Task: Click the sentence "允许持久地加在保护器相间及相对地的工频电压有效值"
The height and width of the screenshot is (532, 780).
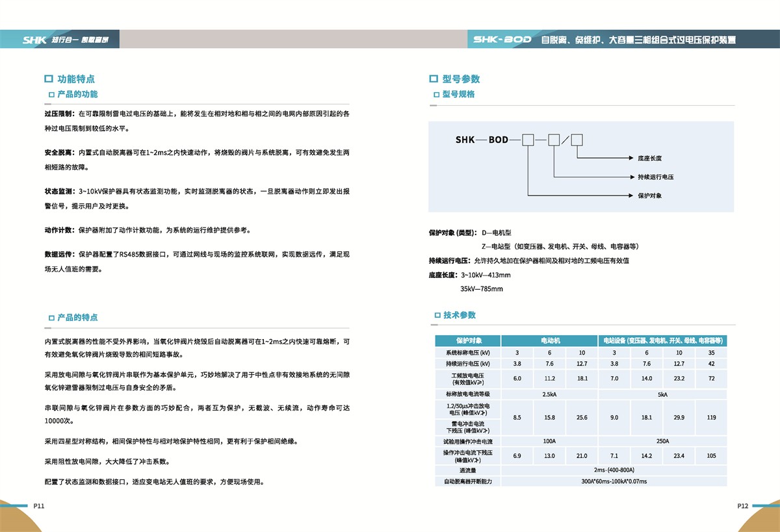Action: coord(551,260)
